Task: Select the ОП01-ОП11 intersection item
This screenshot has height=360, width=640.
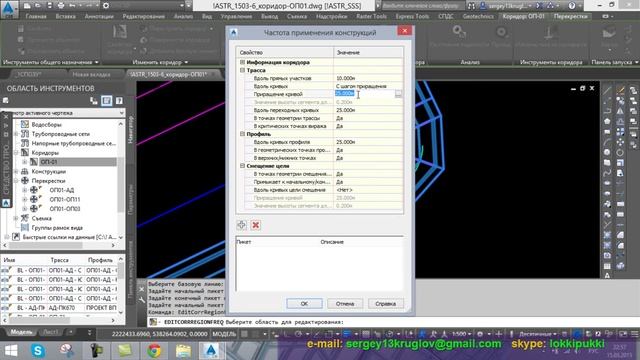Action: pyautogui.click(x=64, y=200)
